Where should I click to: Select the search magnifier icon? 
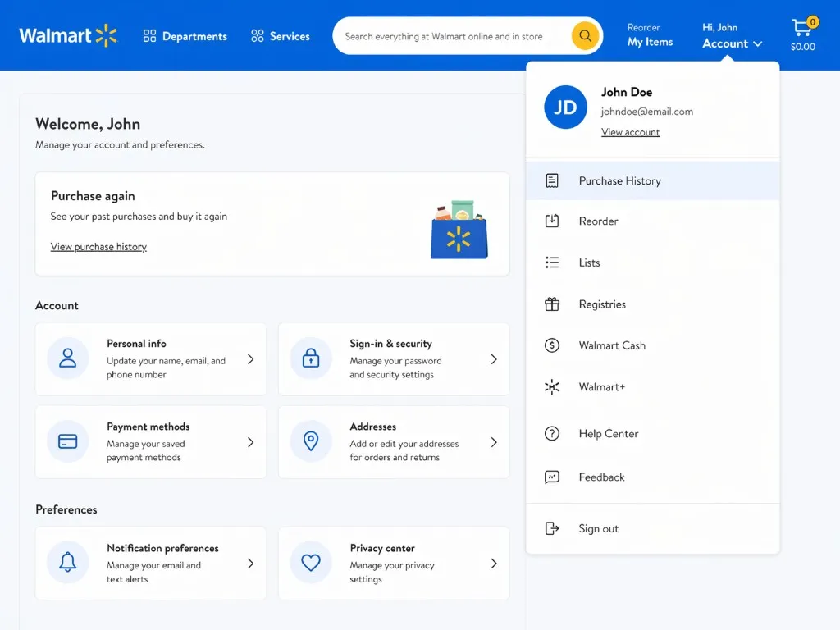click(585, 35)
